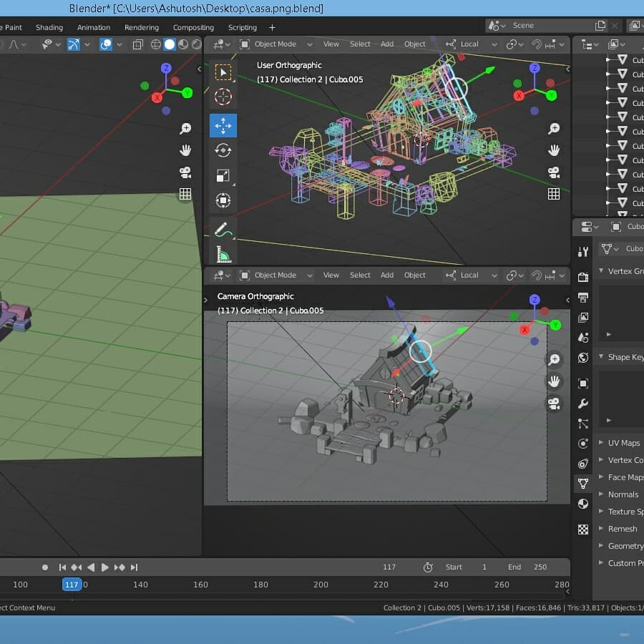Open the Material properties tab
The image size is (644, 644).
pyautogui.click(x=583, y=504)
